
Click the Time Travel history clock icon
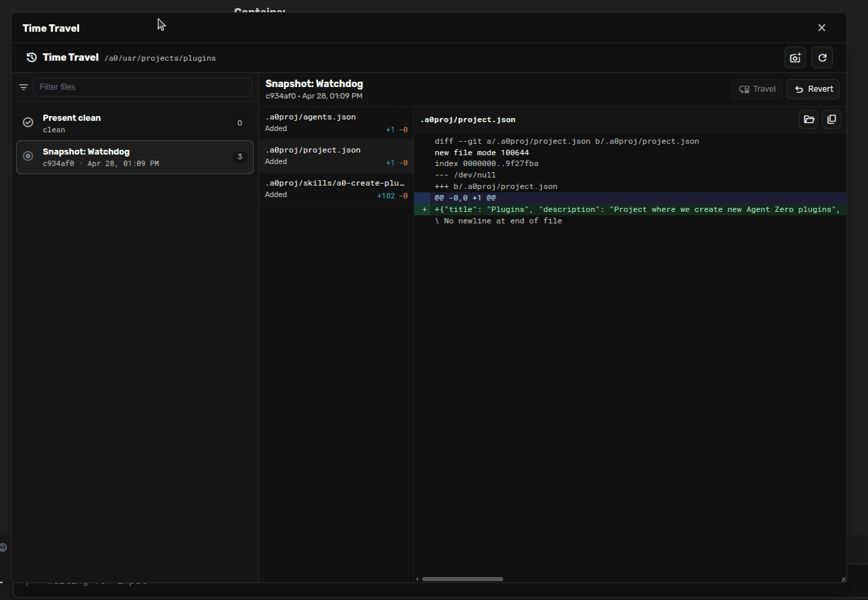click(x=31, y=57)
